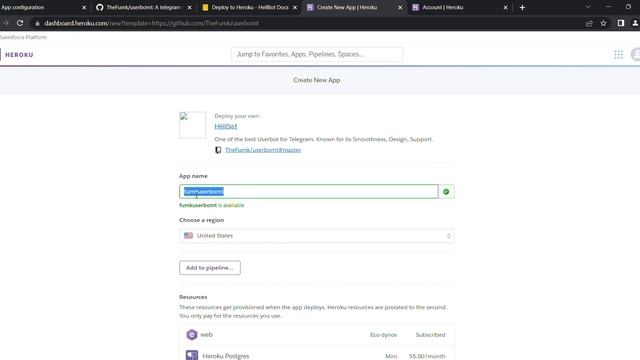Click the web dyno hexagon icon

[x=191, y=335]
